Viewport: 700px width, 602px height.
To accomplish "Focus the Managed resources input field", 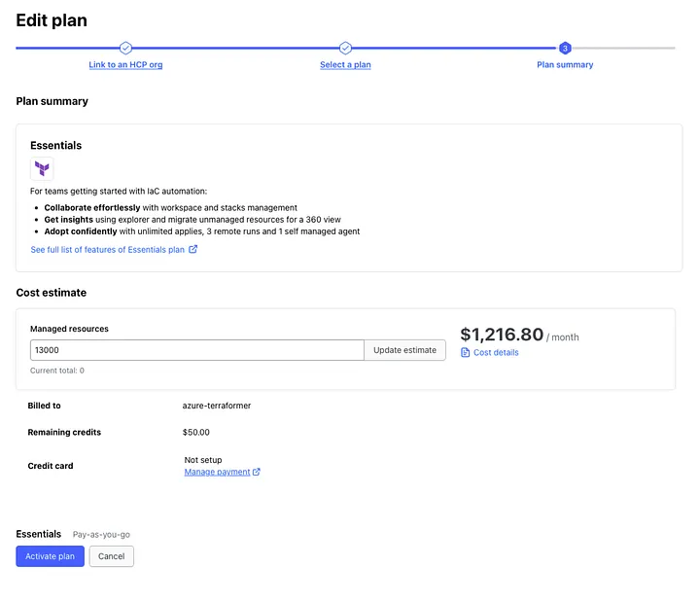I will pyautogui.click(x=196, y=350).
